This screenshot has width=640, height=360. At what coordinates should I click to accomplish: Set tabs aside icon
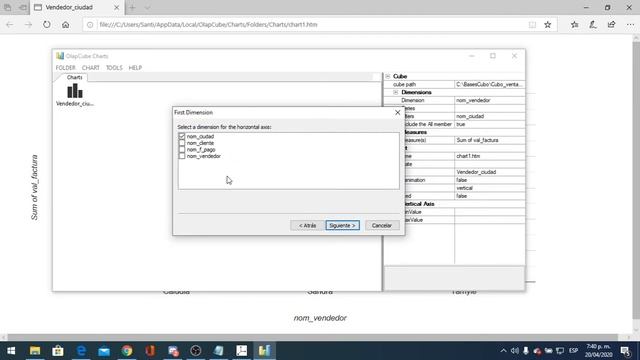tap(23, 7)
